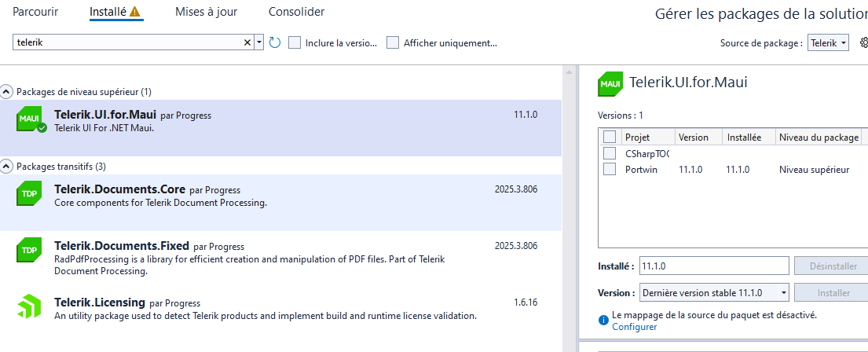Click the Telerik.Documents.Fixed TDP icon
Image resolution: width=868 pixels, height=352 pixels.
(29, 250)
